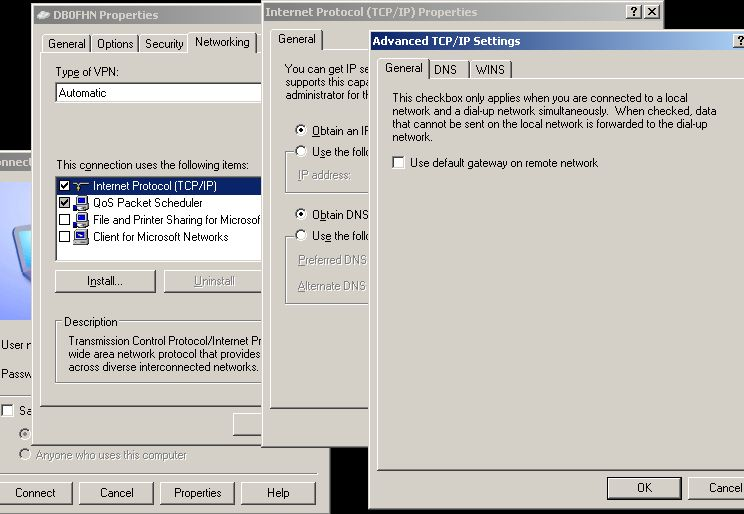
Task: Click the Internet Protocol (TCP/IP) network icon
Action: [x=81, y=186]
